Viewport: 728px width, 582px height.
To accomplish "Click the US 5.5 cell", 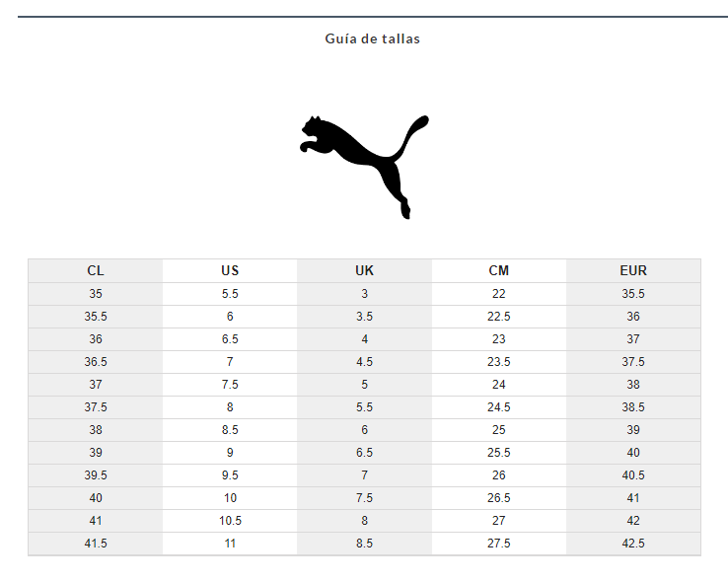I will coord(230,294).
